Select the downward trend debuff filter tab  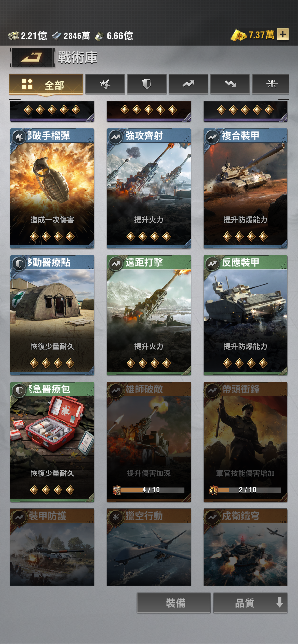click(230, 84)
